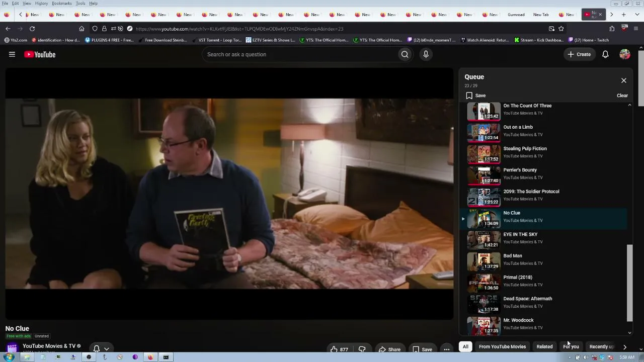The width and height of the screenshot is (644, 362).
Task: Select Dead Space: Aftermath in queue
Action: [x=543, y=305]
